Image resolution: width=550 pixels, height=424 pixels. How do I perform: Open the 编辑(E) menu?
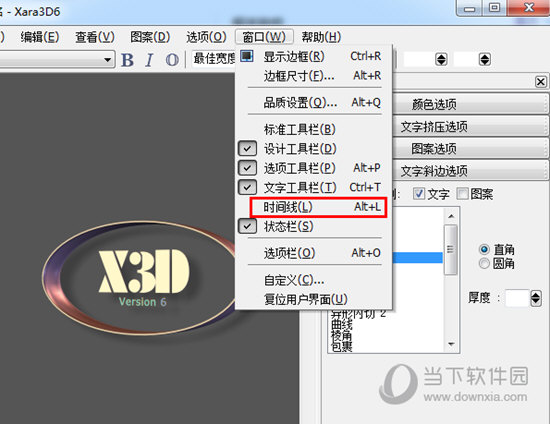(40, 37)
